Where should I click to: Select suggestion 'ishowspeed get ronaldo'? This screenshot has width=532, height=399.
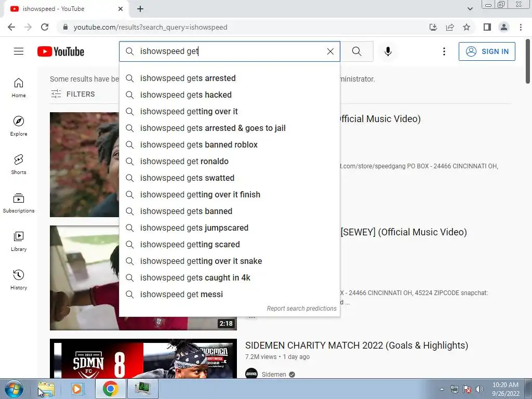229,162
